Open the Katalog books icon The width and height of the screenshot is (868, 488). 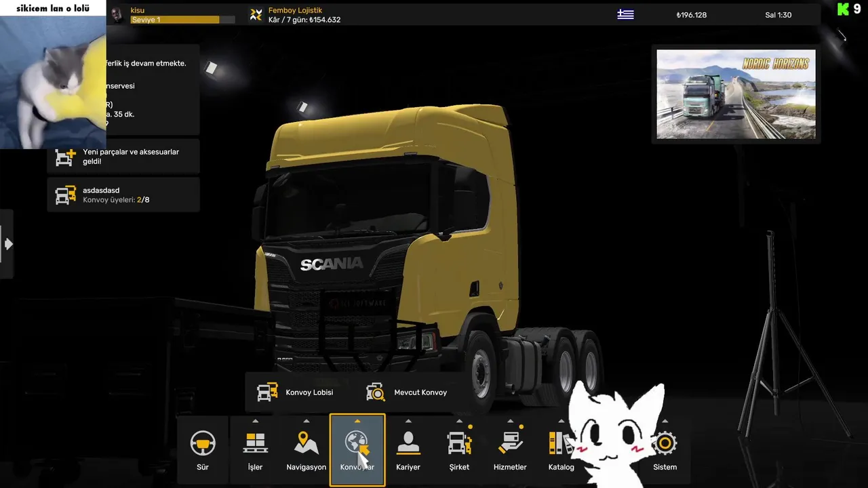pos(560,443)
